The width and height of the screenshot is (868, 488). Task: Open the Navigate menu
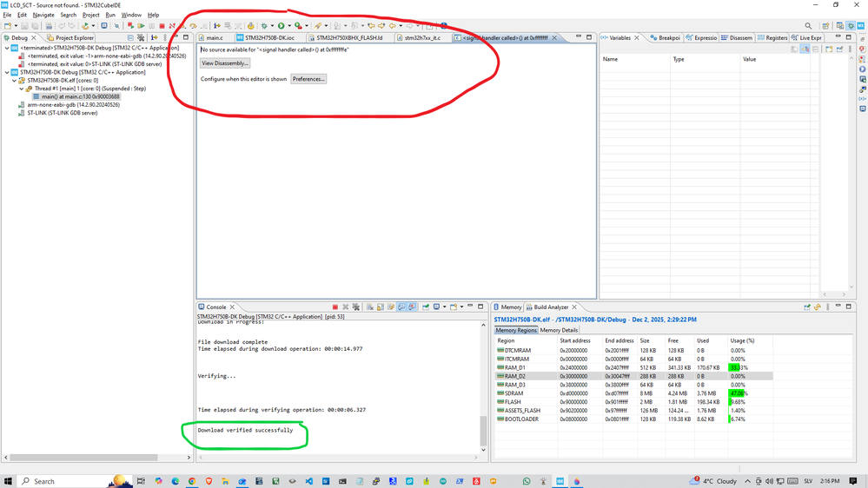click(x=43, y=15)
